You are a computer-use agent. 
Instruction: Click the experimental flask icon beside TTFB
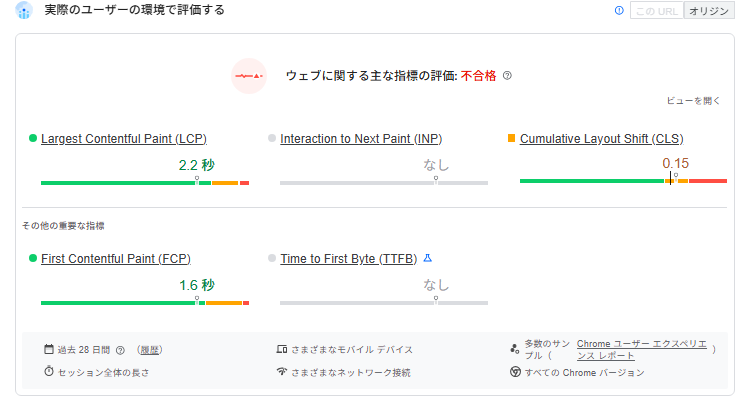(428, 258)
